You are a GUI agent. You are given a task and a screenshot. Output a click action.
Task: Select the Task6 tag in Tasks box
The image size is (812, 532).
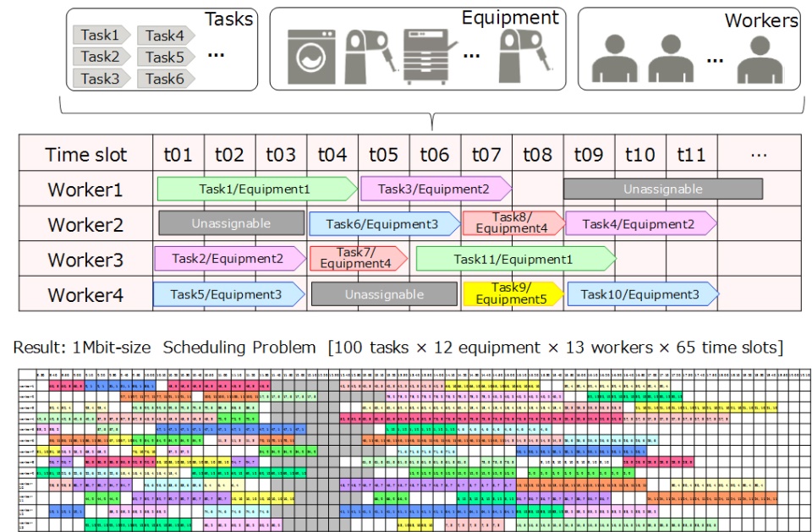point(167,79)
